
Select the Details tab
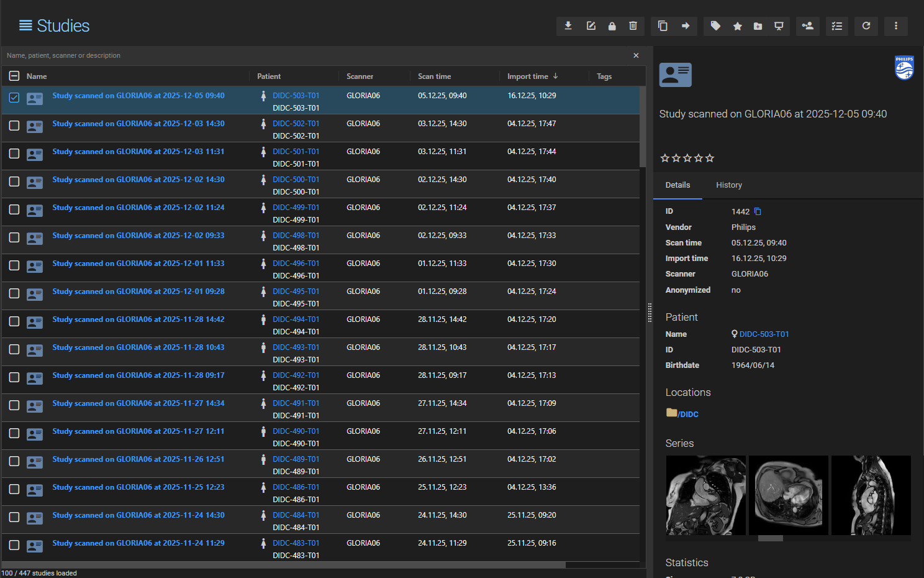[x=677, y=185]
